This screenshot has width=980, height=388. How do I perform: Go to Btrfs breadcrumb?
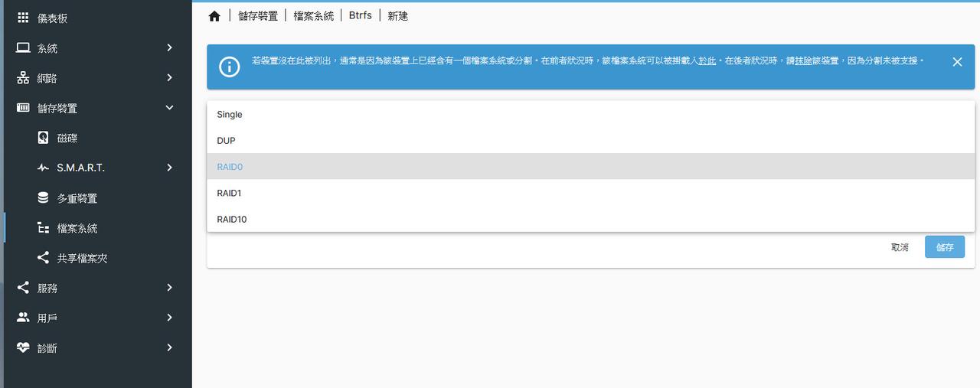coord(361,15)
